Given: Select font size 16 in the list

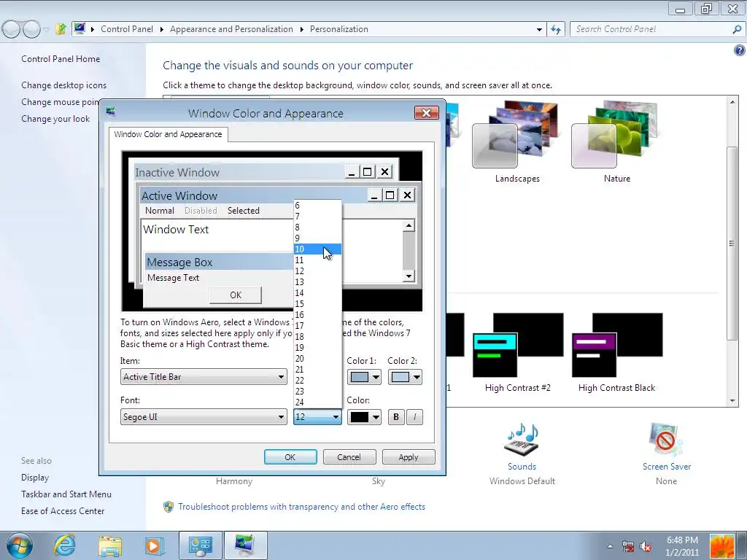Looking at the screenshot, I should click(x=317, y=315).
